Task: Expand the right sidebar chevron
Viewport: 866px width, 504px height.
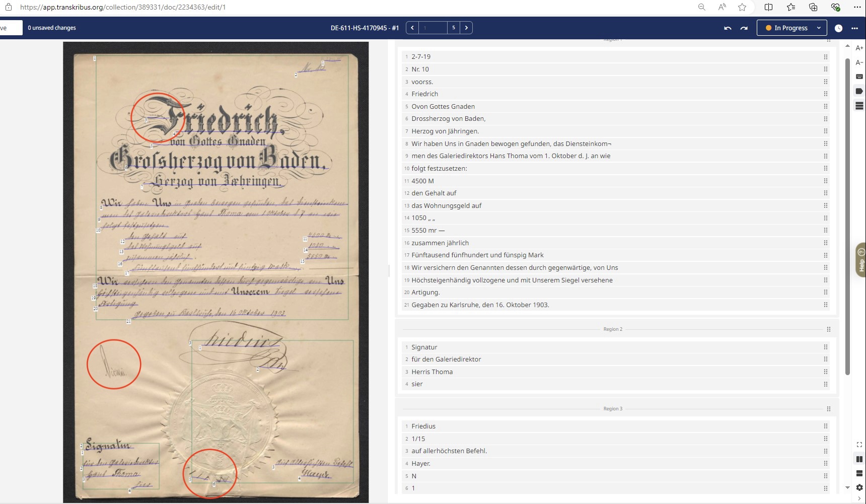Action: [x=859, y=498]
